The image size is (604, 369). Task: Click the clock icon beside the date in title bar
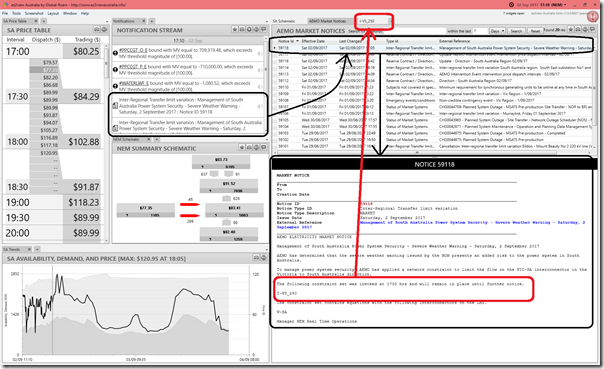click(512, 5)
